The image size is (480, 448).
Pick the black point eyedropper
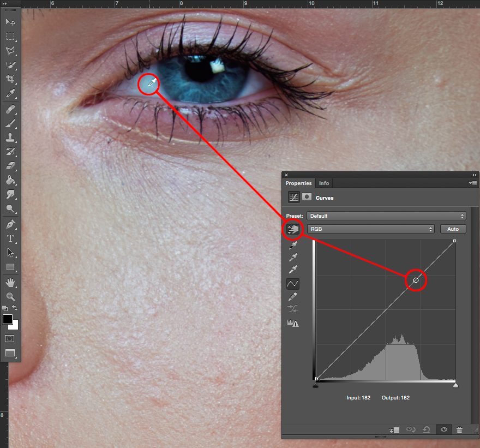coord(293,245)
